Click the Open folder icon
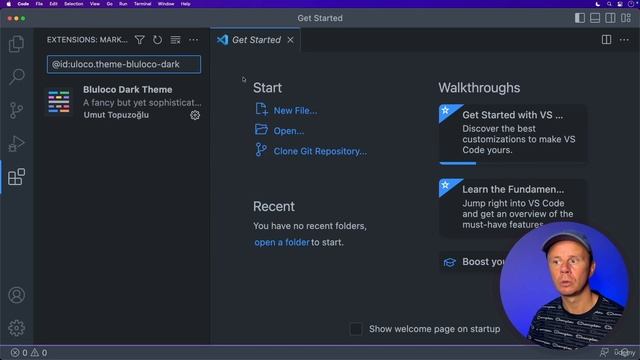Screen dimensions: 640x360 click(x=261, y=130)
